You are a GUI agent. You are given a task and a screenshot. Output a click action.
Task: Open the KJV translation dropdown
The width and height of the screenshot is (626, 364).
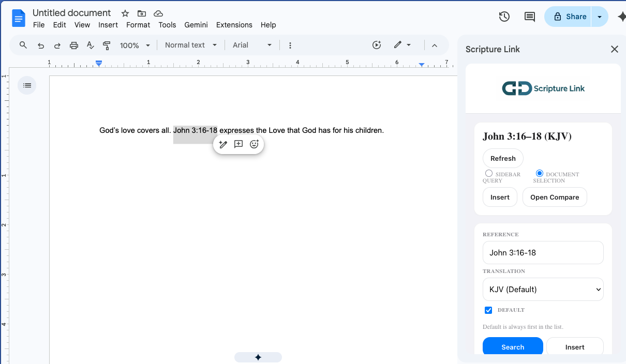543,290
